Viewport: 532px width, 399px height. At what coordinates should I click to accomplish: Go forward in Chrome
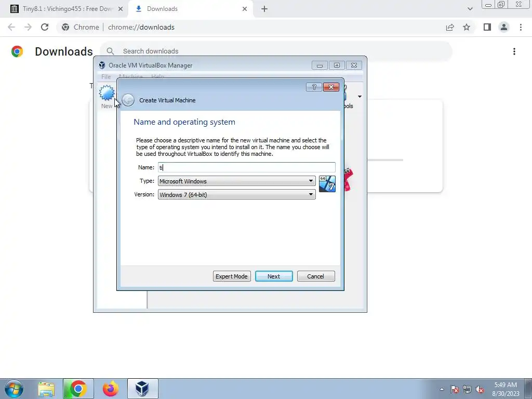click(28, 27)
